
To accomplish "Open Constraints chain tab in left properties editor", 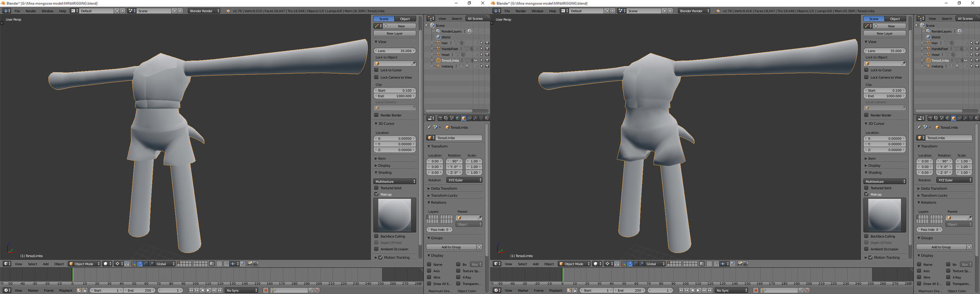I will point(469,118).
